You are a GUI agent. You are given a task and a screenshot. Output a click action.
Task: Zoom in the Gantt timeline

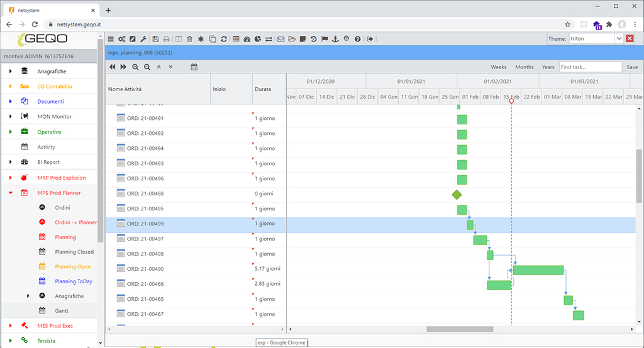click(135, 67)
